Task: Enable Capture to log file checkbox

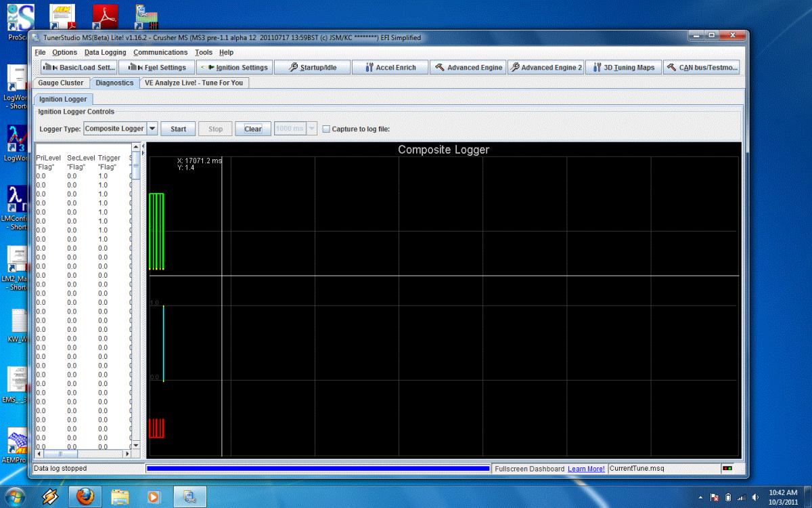Action: [326, 129]
